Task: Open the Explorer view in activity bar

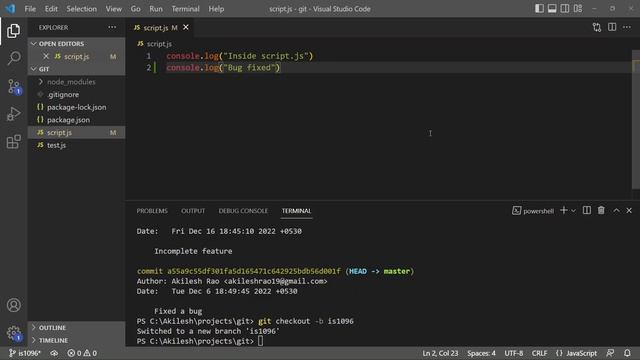Action: pyautogui.click(x=13, y=31)
